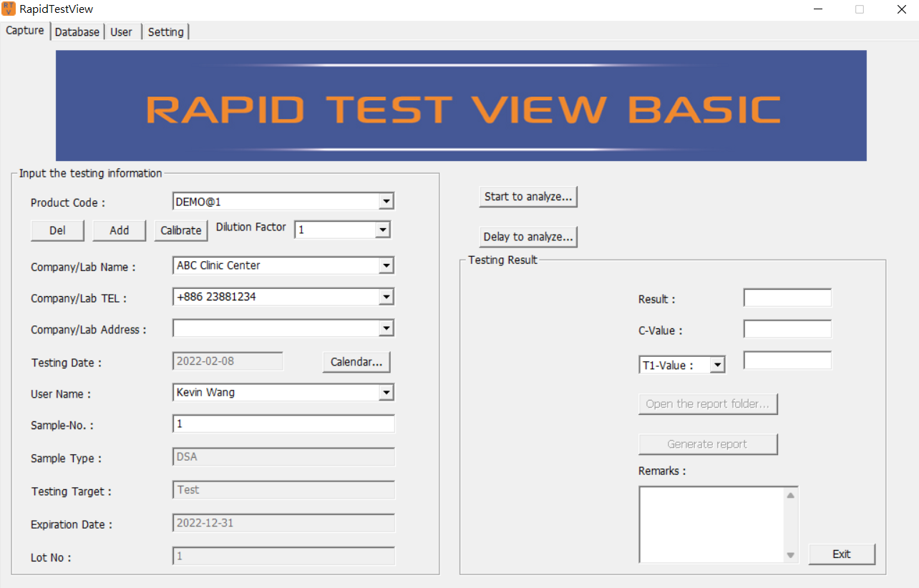Click the Generate report button
919x588 pixels.
(708, 444)
